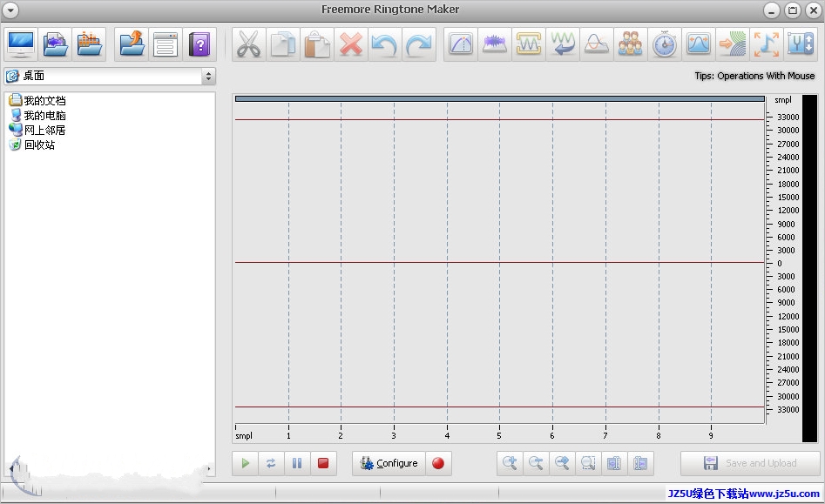Image resolution: width=825 pixels, height=504 pixels.
Task: Click the magnifier with dashed selection box icon
Action: click(588, 463)
